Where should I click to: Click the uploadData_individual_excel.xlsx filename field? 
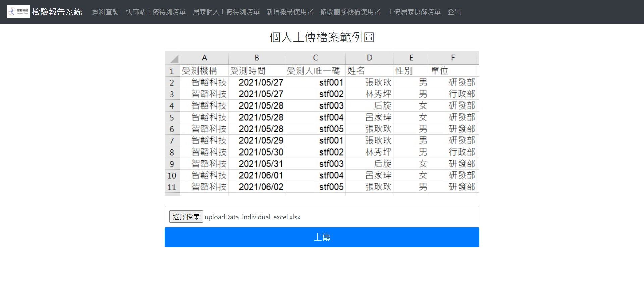pyautogui.click(x=322, y=217)
